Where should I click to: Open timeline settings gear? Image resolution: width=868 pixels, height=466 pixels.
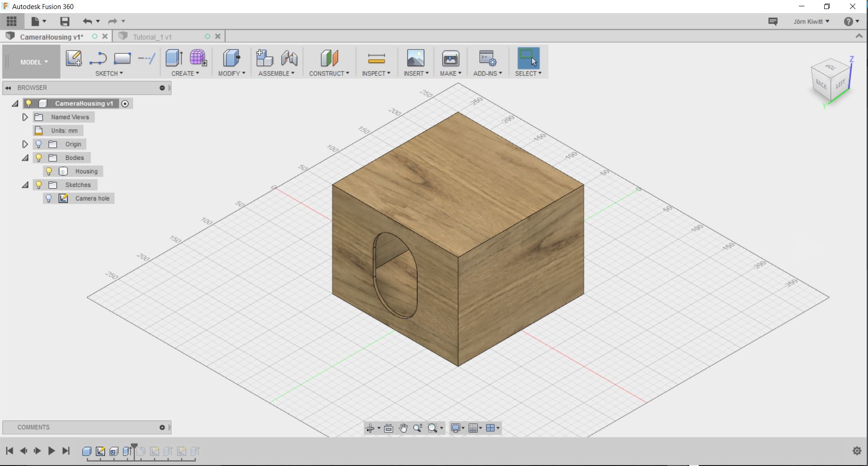(x=857, y=451)
